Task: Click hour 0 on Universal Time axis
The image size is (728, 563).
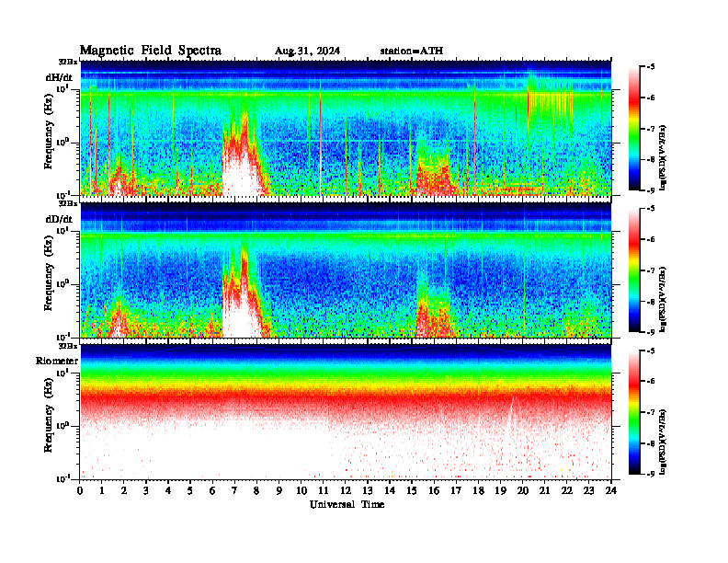Action: 80,490
